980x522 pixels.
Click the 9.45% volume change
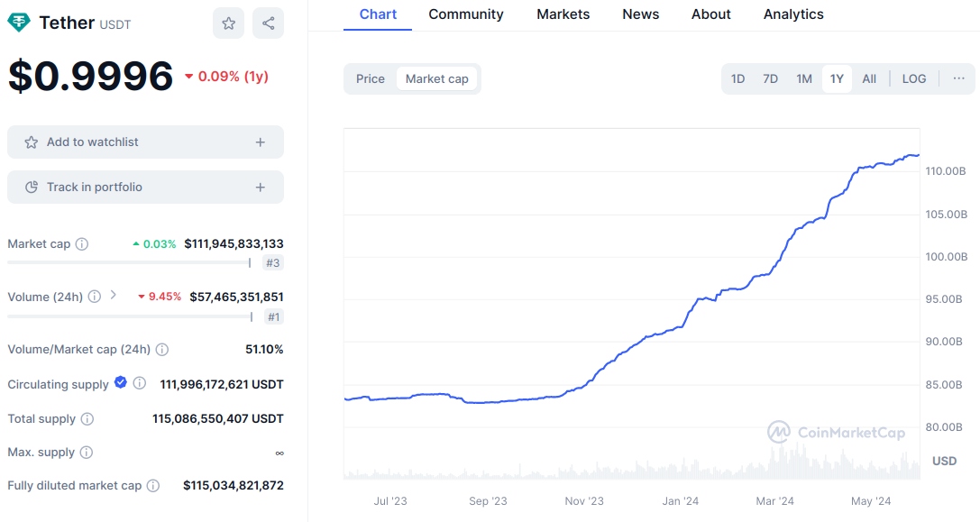160,297
